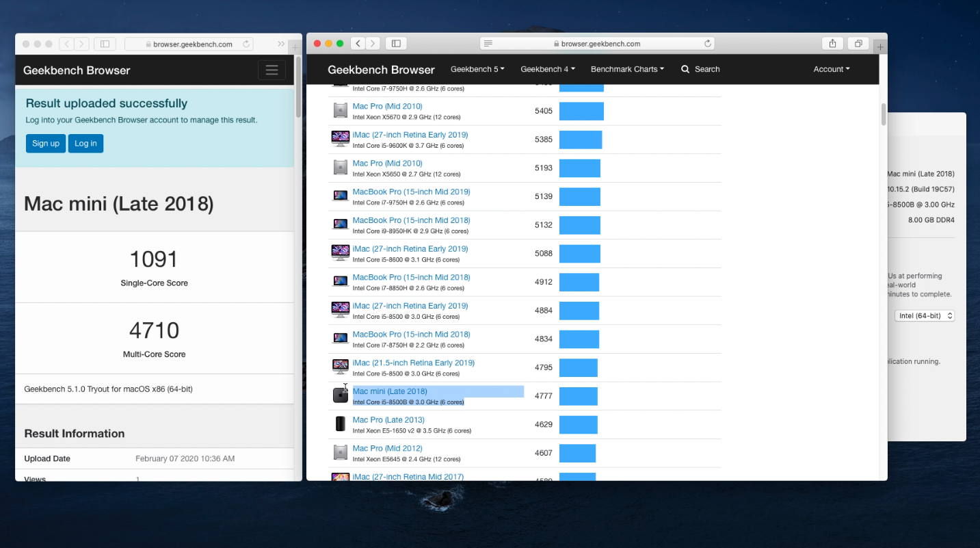The image size is (980, 548).
Task: Click Geekbench 5.1.0 Tryout version text
Action: (108, 389)
